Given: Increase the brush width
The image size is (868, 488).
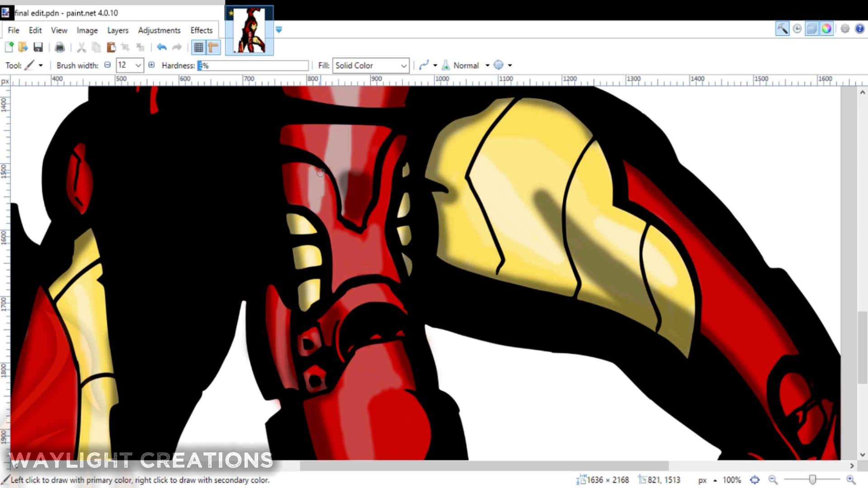Looking at the screenshot, I should [x=151, y=65].
